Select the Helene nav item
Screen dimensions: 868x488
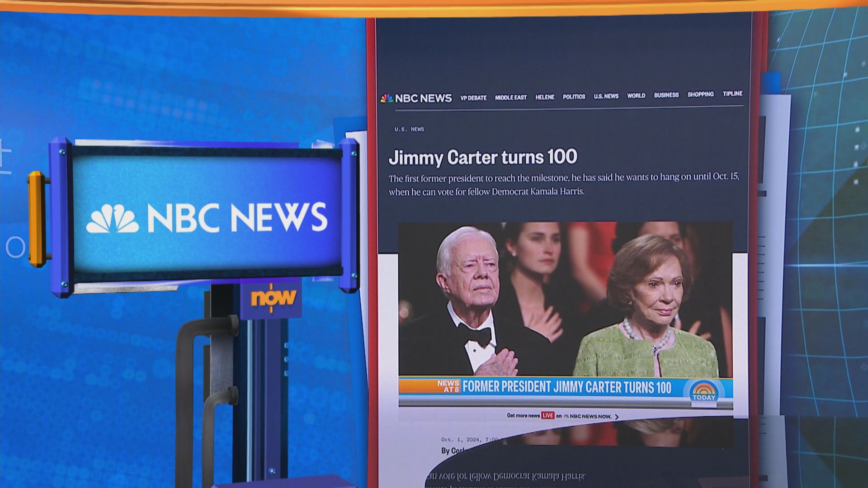(x=545, y=97)
